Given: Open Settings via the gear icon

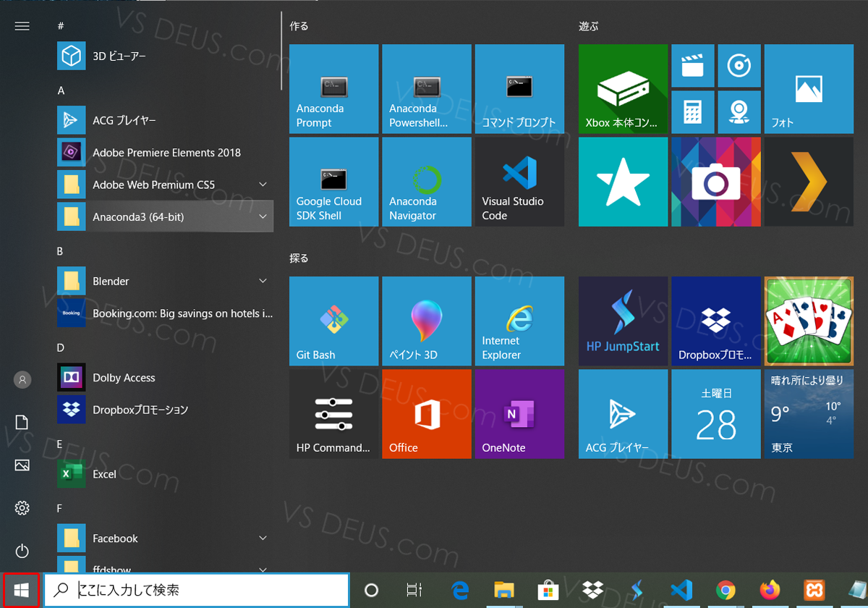Looking at the screenshot, I should (x=22, y=508).
